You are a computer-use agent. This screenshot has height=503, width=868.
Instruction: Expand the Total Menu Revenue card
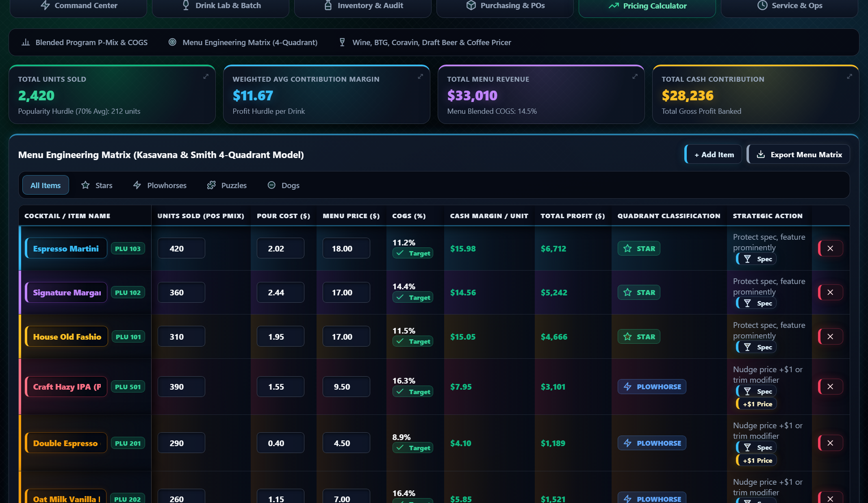pos(635,76)
